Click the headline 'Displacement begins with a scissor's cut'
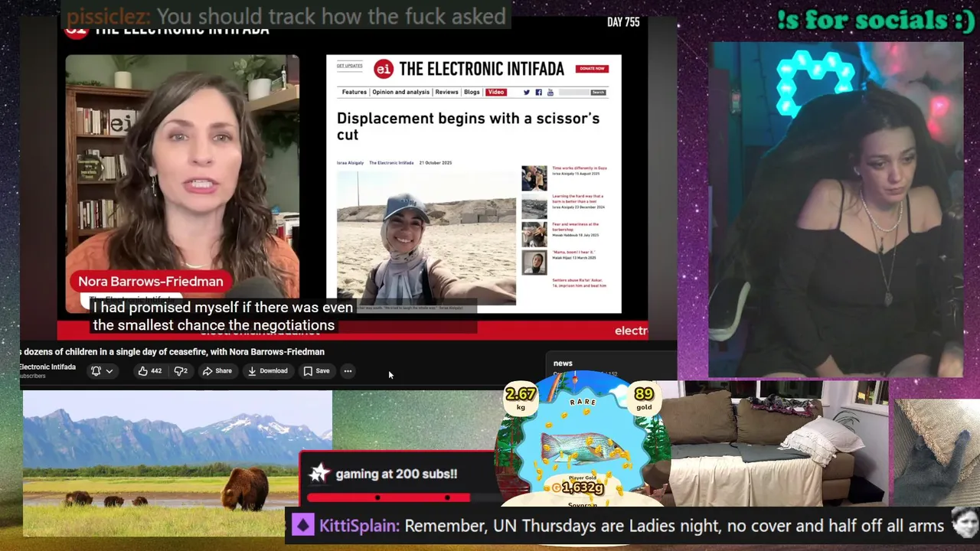Screen dimensions: 980x551 [x=468, y=126]
